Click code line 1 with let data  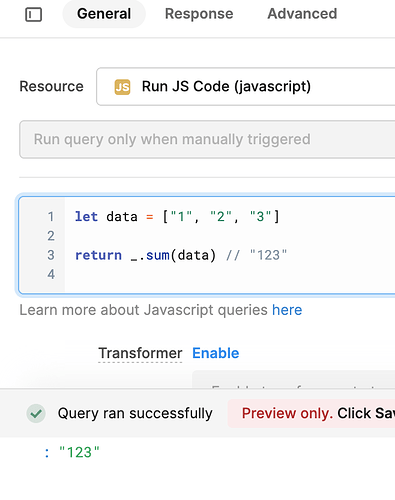[x=177, y=217]
